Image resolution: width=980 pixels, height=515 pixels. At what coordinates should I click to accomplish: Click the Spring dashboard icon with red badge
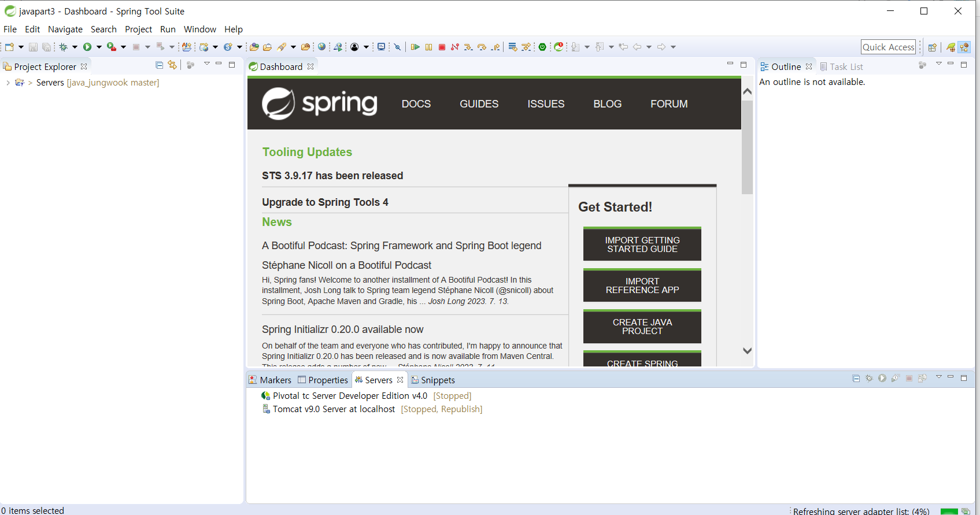pyautogui.click(x=559, y=47)
